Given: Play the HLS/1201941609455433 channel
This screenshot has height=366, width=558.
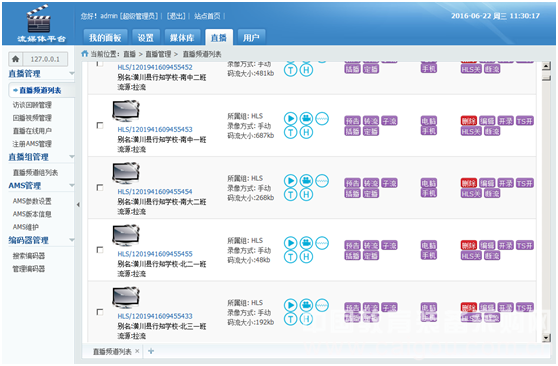Looking at the screenshot, I should coord(290,305).
